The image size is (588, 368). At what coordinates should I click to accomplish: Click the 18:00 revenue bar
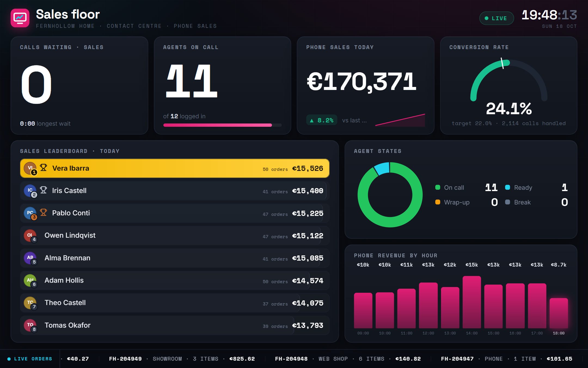tap(559, 313)
